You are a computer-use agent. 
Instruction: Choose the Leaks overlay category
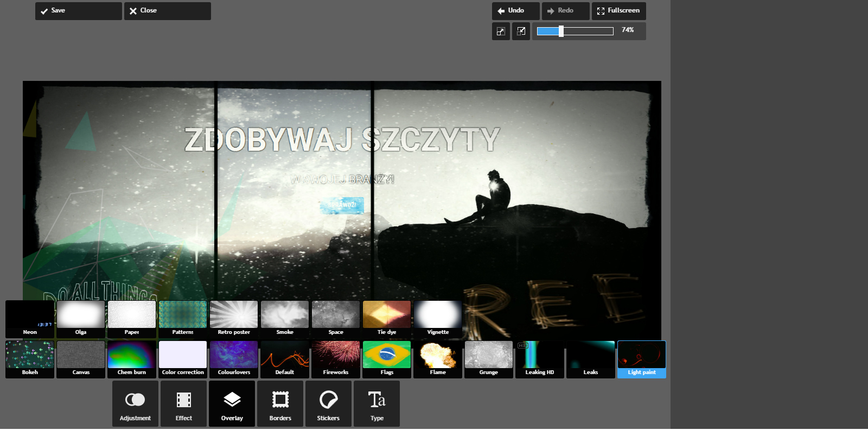tap(591, 359)
